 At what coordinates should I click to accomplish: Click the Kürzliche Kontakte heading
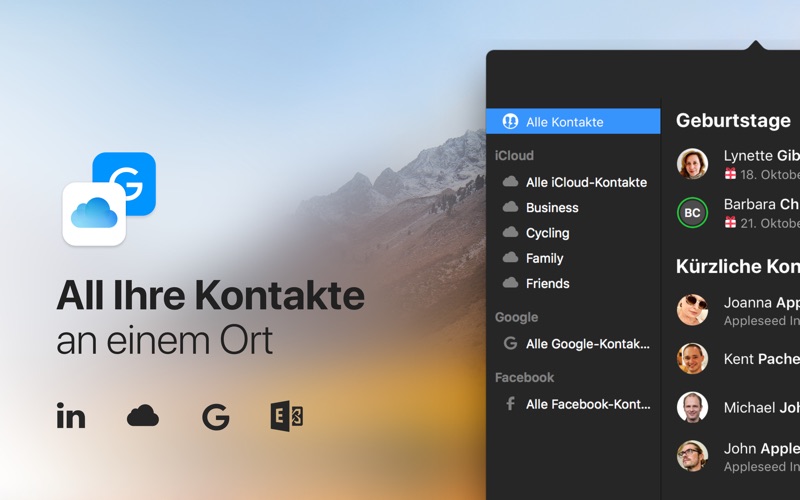(x=738, y=266)
